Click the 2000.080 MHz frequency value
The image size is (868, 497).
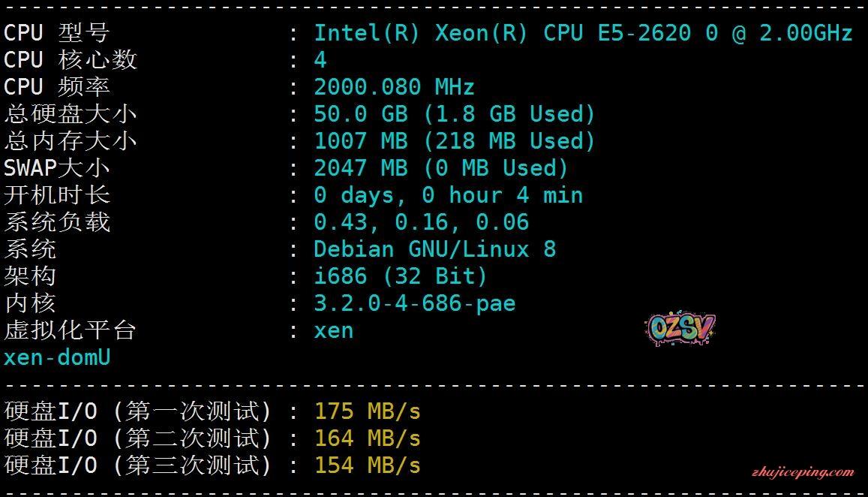click(x=394, y=87)
